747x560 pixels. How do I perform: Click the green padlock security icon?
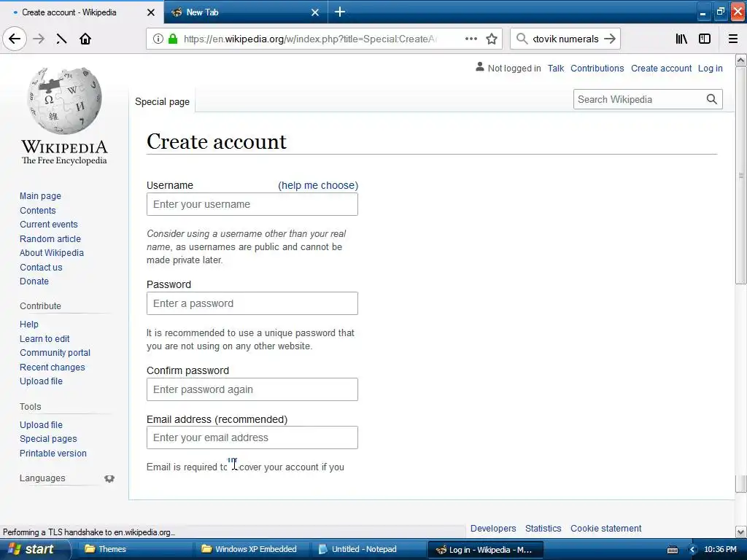point(173,39)
